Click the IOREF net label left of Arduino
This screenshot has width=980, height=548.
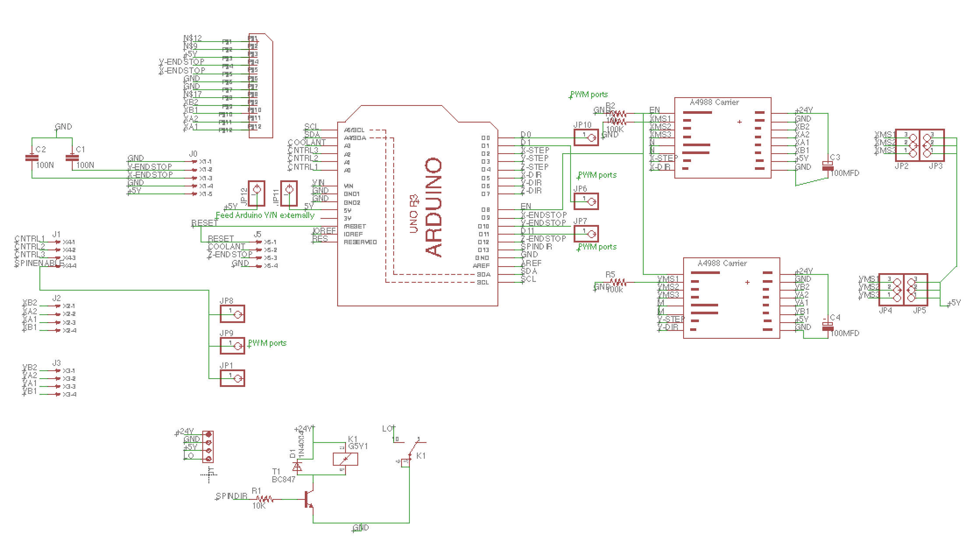(x=324, y=231)
